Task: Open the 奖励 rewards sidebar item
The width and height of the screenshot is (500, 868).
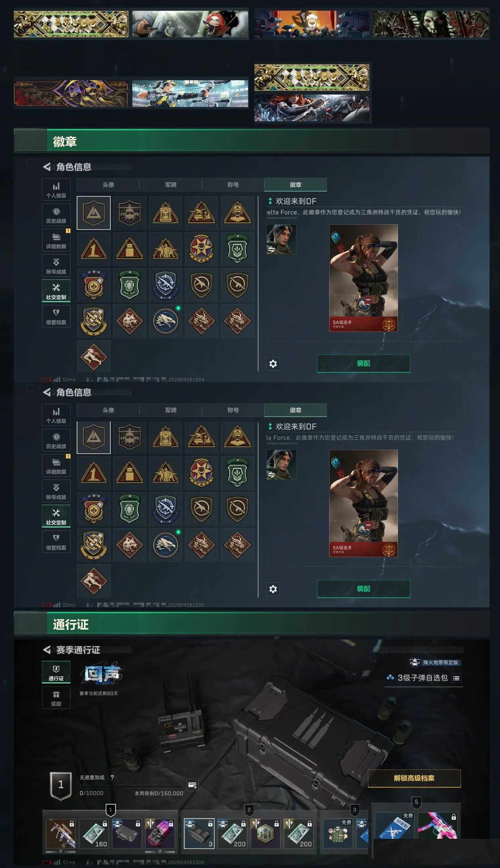Action: [x=56, y=698]
